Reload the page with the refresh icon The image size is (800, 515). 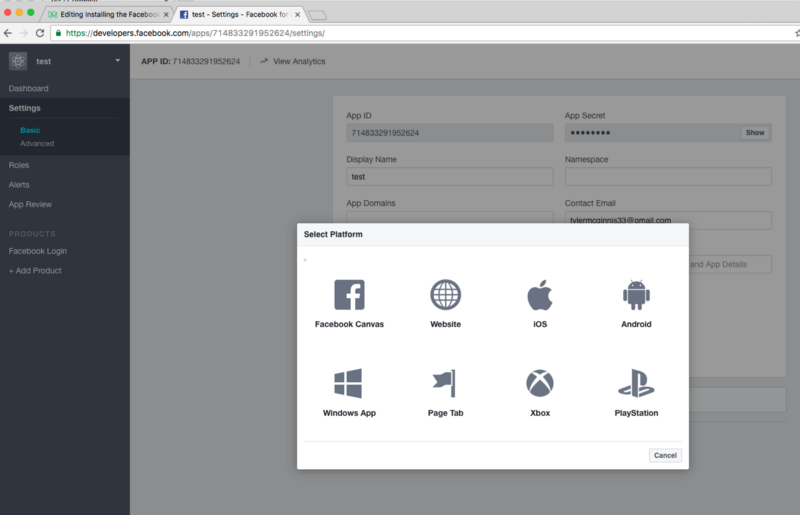(x=40, y=33)
